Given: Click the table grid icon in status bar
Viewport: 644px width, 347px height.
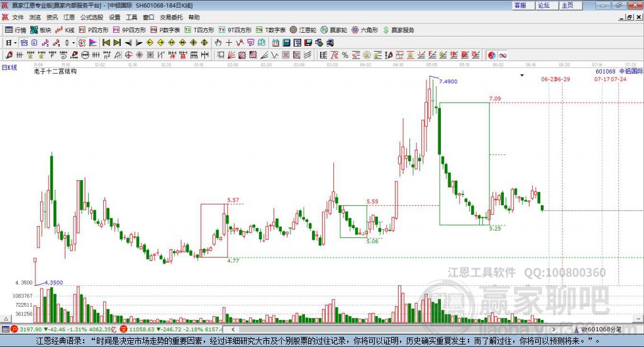Looking at the screenshot, I should click(5, 329).
